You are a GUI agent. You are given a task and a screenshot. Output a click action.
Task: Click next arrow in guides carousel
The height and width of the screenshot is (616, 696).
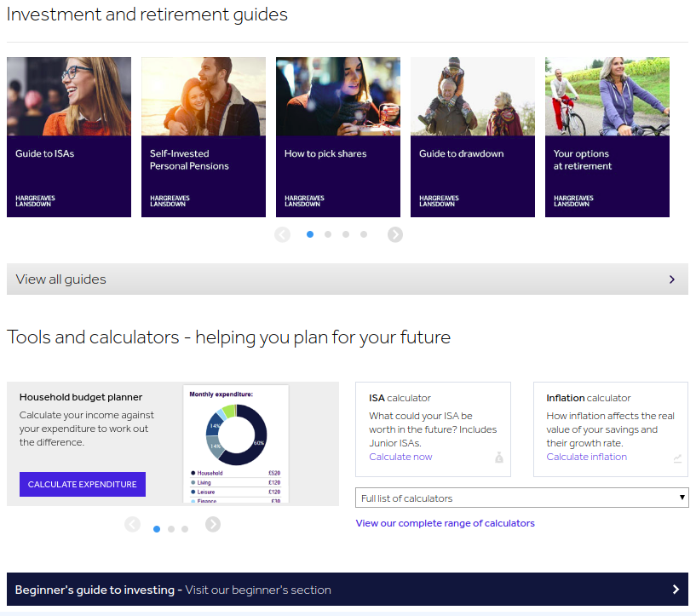(395, 234)
